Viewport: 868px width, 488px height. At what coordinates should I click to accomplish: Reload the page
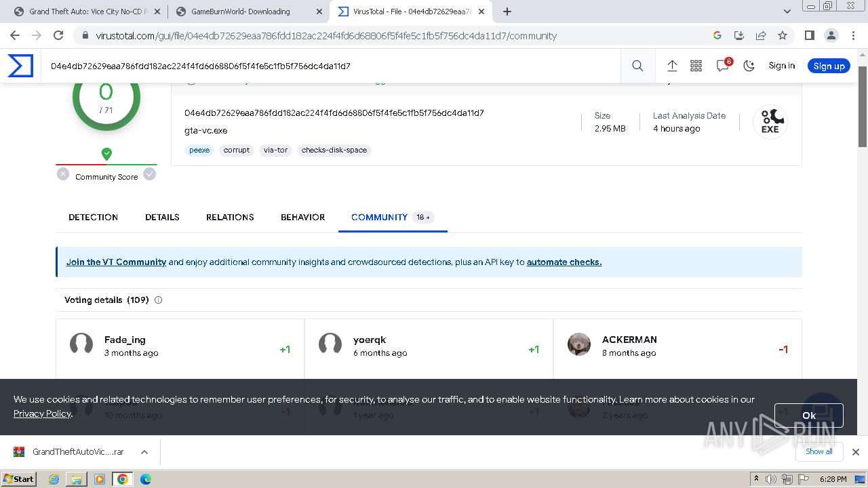(x=58, y=35)
